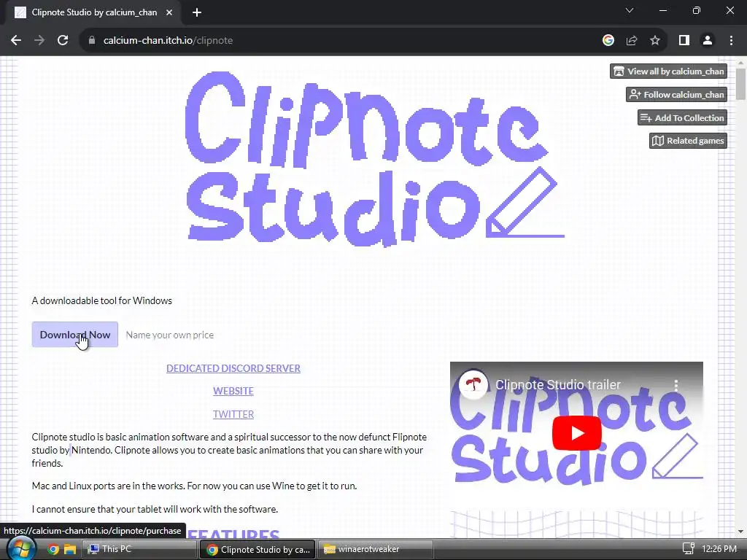Click the Clipnote Studio banner logo
Image resolution: width=747 pixels, height=560 pixels.
(374, 160)
